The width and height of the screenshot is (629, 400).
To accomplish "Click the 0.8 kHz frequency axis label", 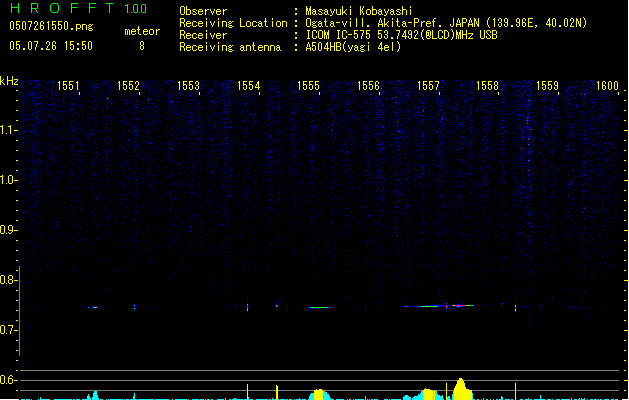I will pos(8,280).
